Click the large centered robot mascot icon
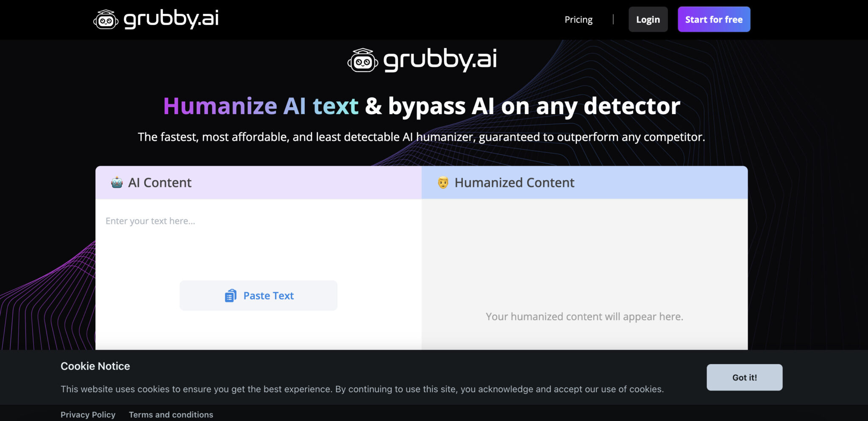 point(362,61)
